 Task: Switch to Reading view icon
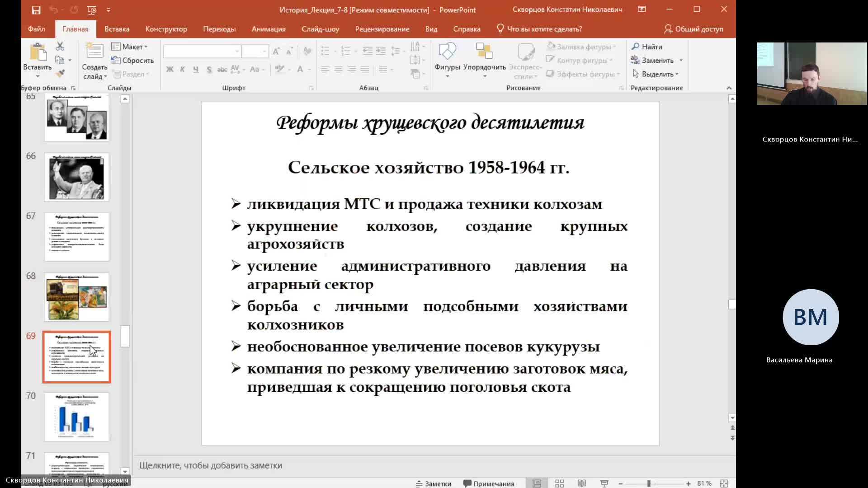[582, 483]
